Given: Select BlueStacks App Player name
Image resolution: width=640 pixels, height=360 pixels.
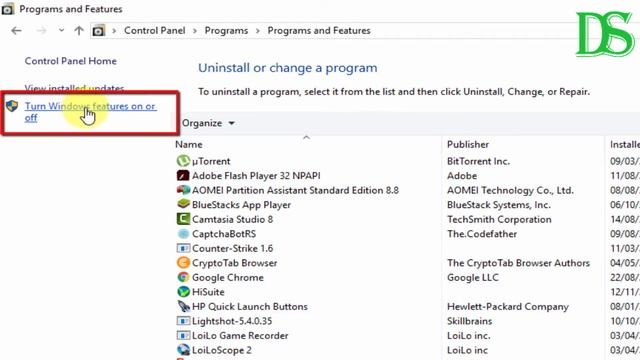Looking at the screenshot, I should click(x=241, y=205).
